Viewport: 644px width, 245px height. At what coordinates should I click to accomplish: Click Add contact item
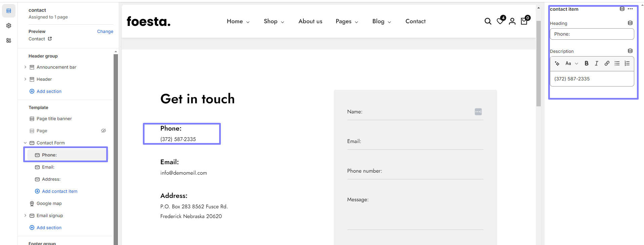(x=59, y=191)
